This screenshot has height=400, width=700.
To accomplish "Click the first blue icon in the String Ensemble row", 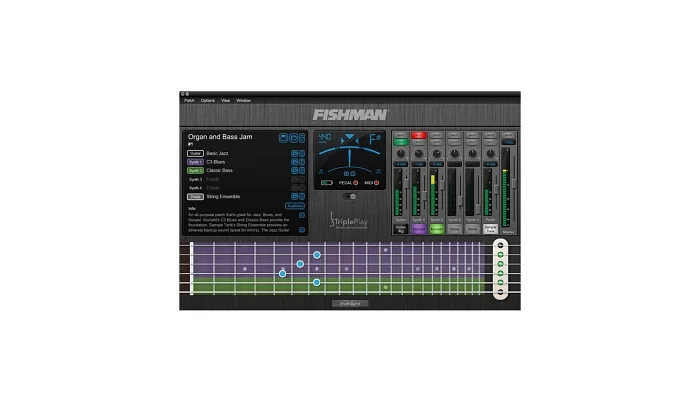I will pyautogui.click(x=295, y=196).
